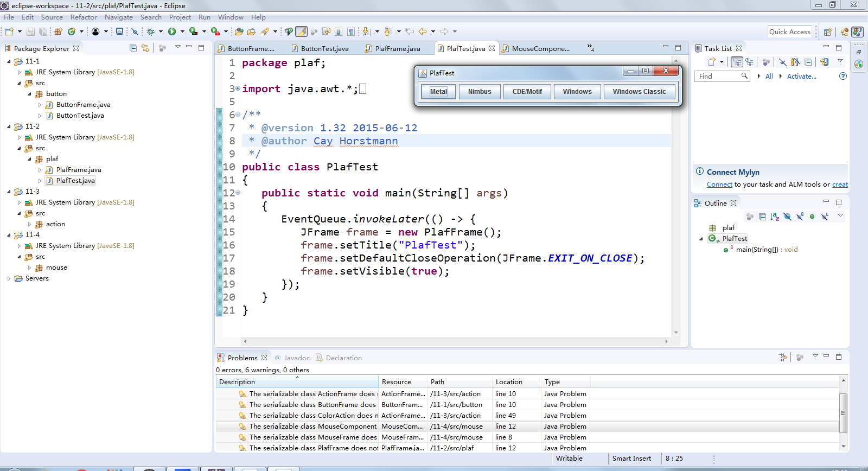Expand the action package node

pyautogui.click(x=29, y=224)
